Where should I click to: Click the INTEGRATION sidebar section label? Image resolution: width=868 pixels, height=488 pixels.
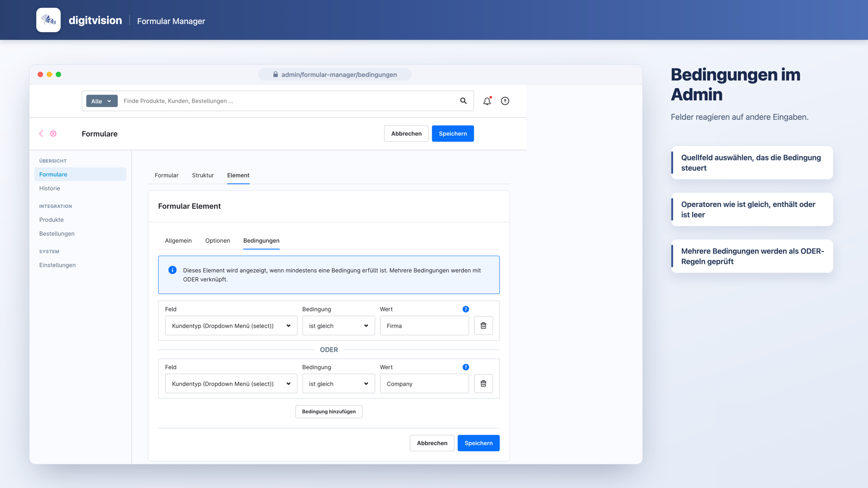(56, 206)
